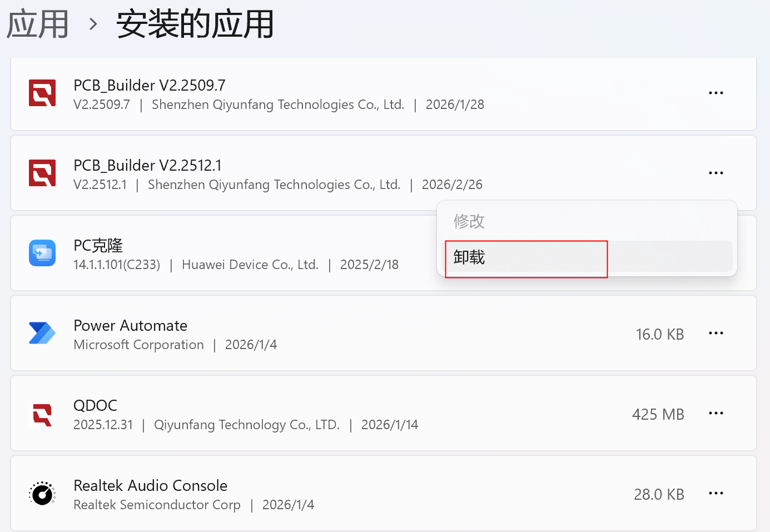The image size is (770, 532).
Task: Click the PC克隆 app icon
Action: pyautogui.click(x=42, y=253)
